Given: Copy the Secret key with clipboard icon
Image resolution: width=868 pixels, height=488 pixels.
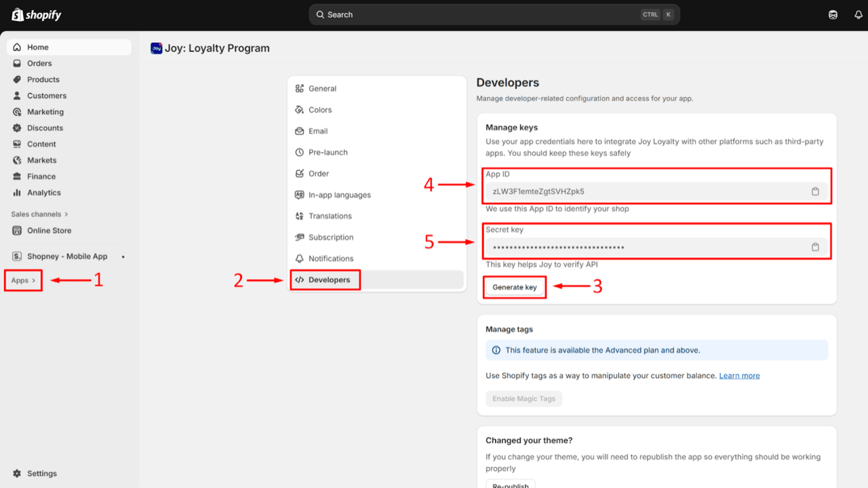Looking at the screenshot, I should coord(815,247).
